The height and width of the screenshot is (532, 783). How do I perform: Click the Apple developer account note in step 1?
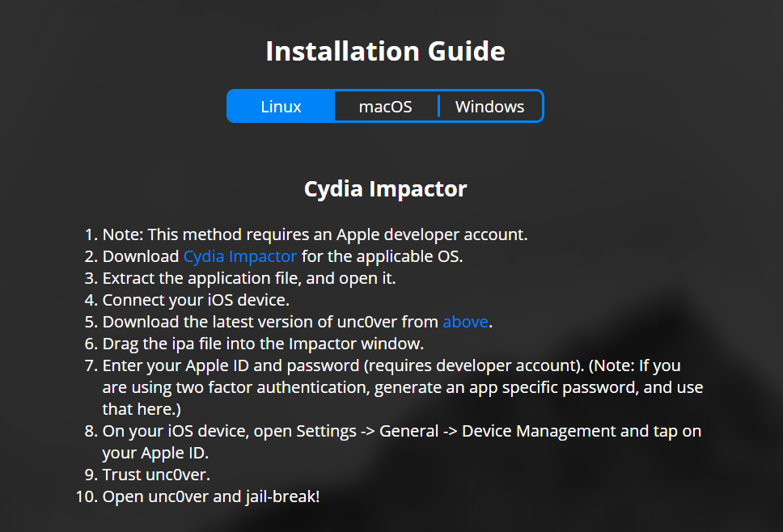(x=315, y=234)
